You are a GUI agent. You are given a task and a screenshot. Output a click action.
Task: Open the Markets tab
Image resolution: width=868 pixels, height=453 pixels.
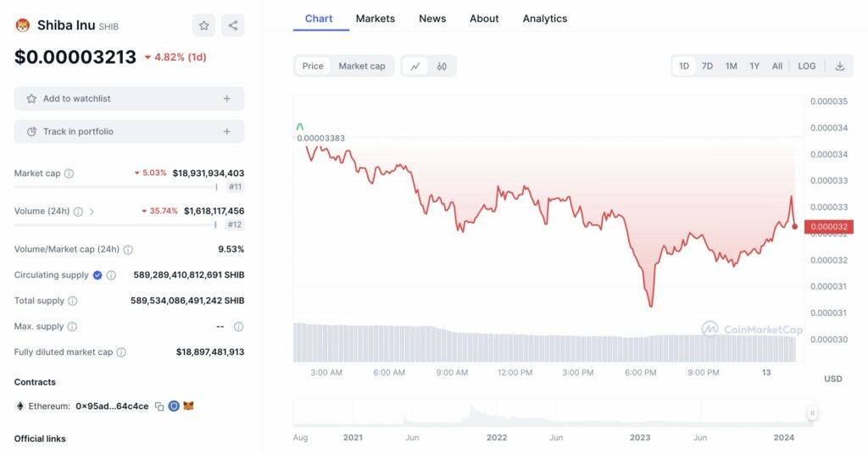pyautogui.click(x=375, y=19)
